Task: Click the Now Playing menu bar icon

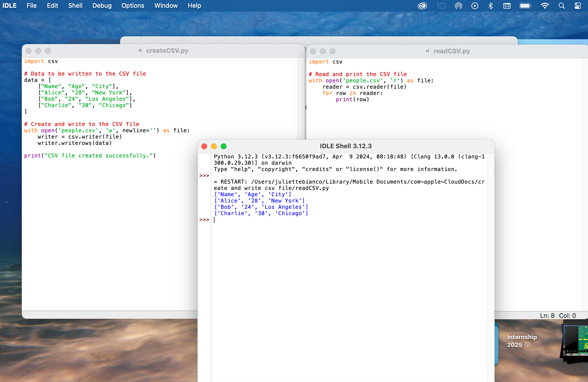Action: pos(475,6)
